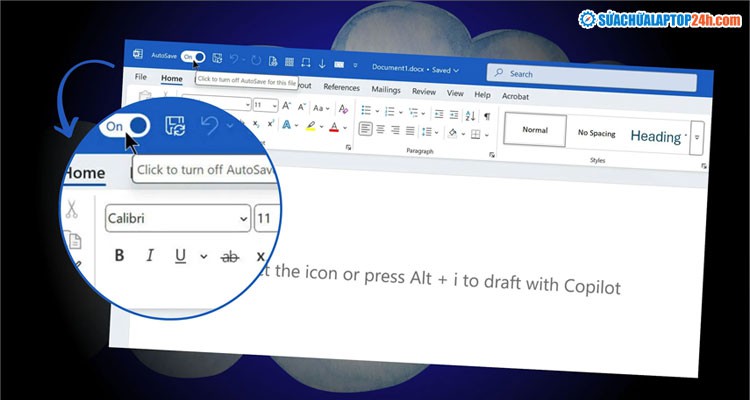Click the Bold button in the magnified circle
750x400 pixels.
coord(119,256)
